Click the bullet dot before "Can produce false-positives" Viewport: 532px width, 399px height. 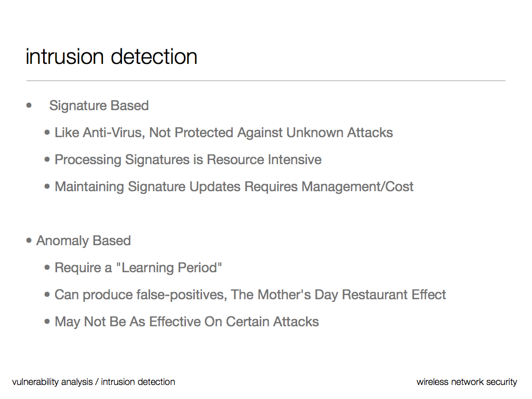point(48,295)
